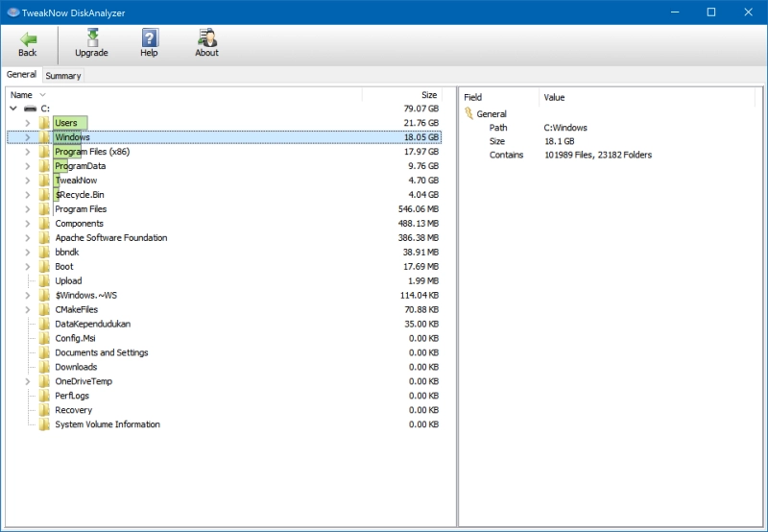
Task: Click the Upgrade toolbar icon
Action: (x=92, y=37)
